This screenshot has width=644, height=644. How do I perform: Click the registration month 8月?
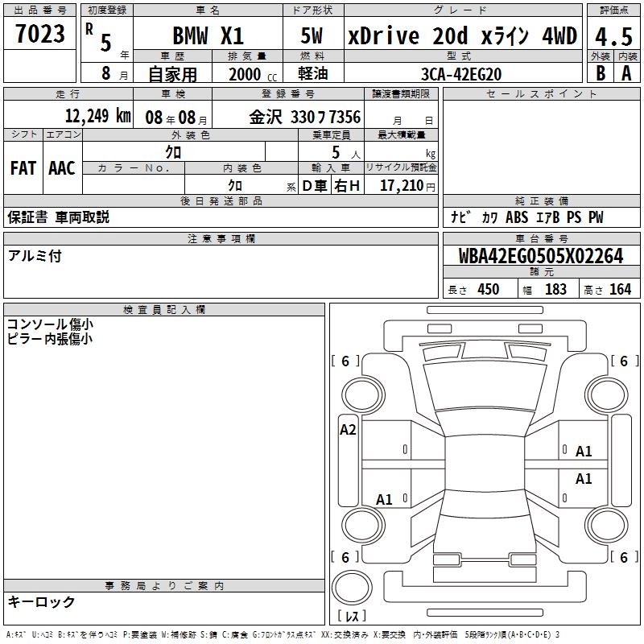tap(114, 73)
